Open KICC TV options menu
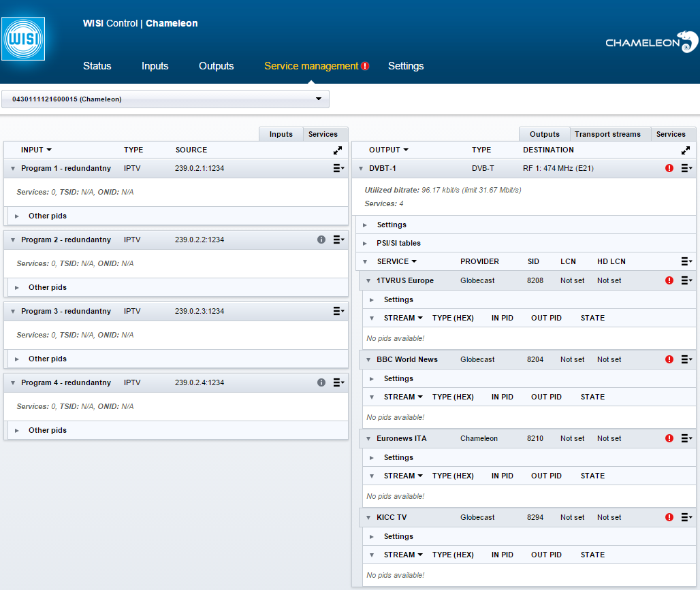Screen dimensions: 700x590 (x=686, y=517)
